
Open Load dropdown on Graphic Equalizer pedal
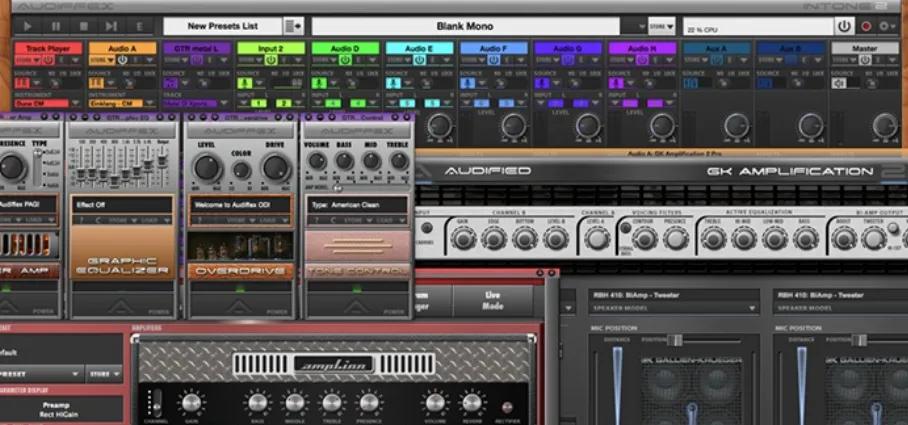pos(157,220)
